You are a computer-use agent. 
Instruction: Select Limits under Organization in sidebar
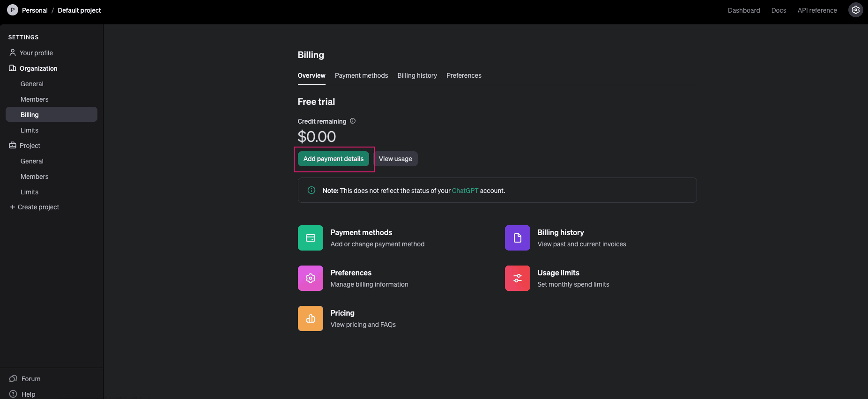click(30, 130)
